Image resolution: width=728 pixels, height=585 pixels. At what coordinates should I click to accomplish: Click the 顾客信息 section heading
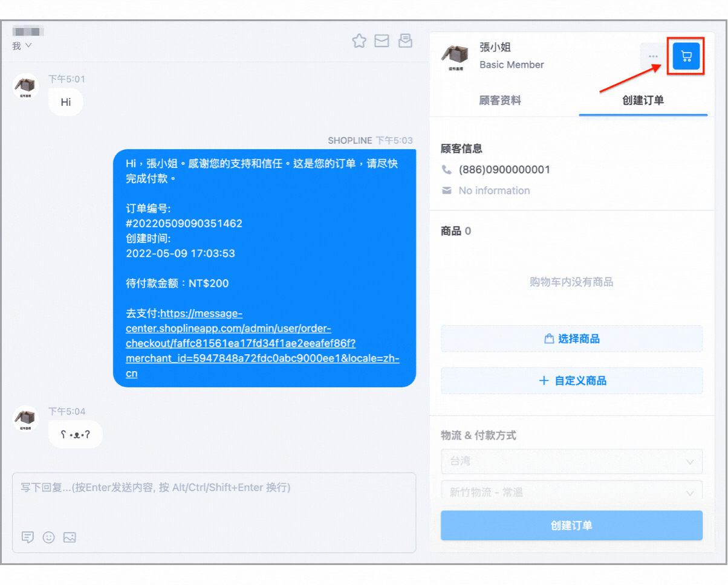click(x=461, y=149)
